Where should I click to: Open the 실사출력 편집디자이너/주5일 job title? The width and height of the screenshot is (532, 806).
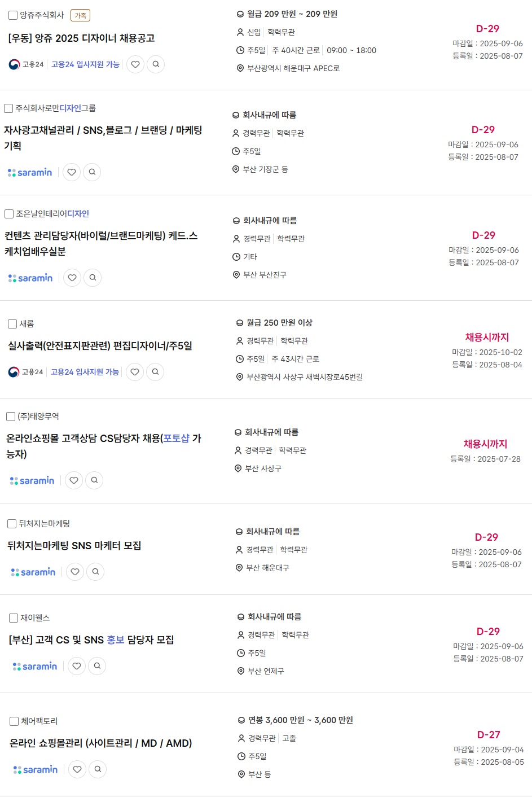[100, 345]
